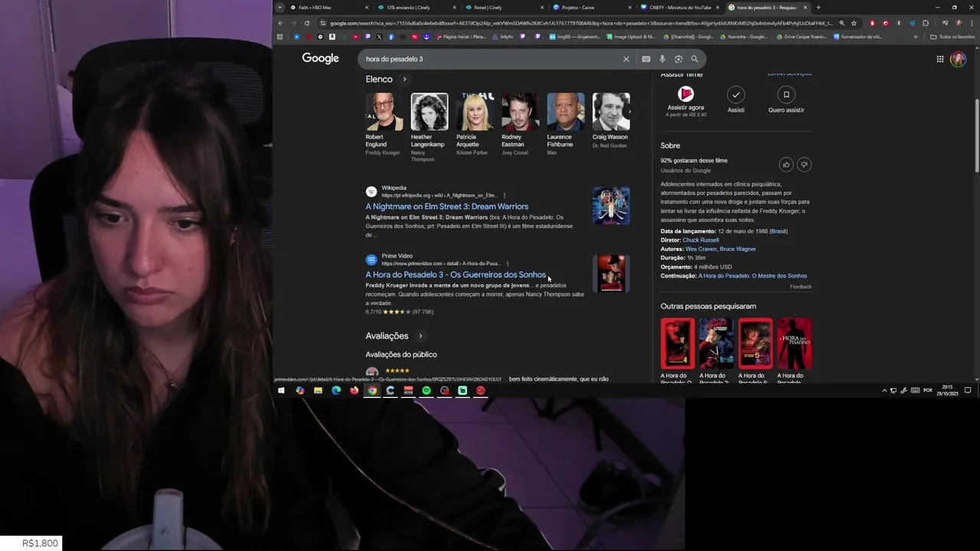Viewport: 980px width, 551px height.
Task: Open the Chrome extensions puzzle icon
Action: click(925, 23)
